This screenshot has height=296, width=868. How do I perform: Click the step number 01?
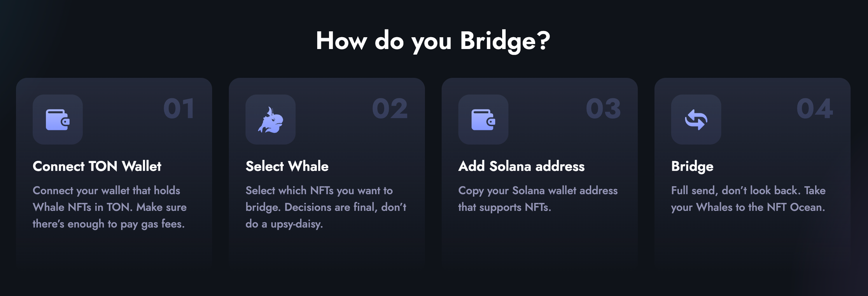178,108
